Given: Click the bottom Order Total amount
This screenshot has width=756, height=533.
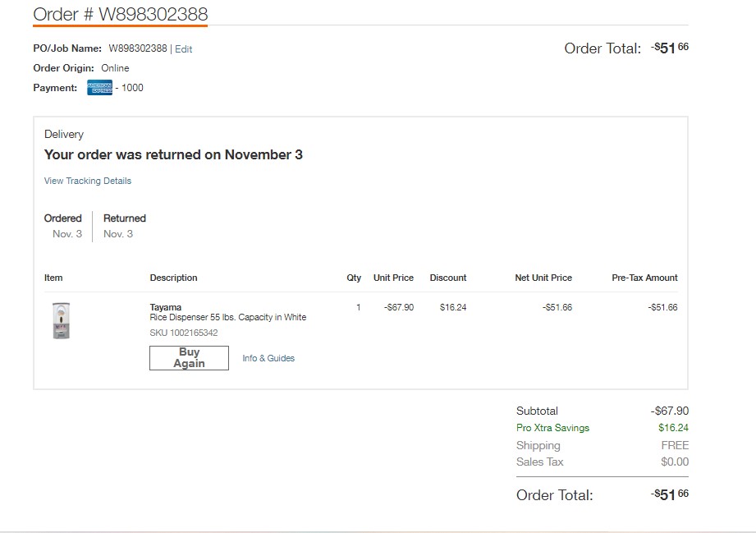Looking at the screenshot, I should tap(670, 495).
